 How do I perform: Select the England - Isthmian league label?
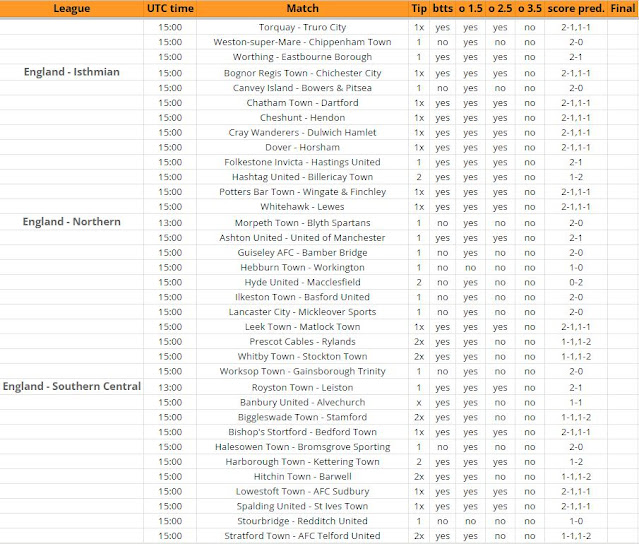tap(72, 72)
